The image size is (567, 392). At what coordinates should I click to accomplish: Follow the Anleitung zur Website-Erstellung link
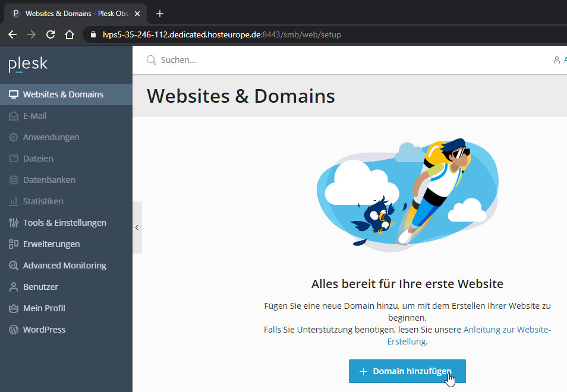506,330
